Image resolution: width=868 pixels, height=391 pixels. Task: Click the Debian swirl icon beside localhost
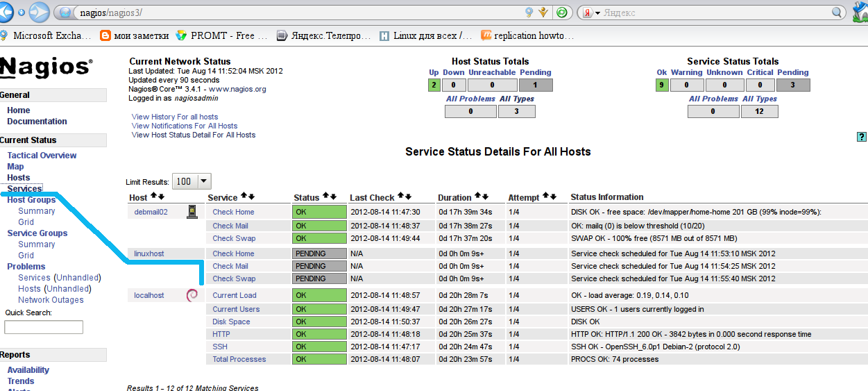[x=192, y=295]
